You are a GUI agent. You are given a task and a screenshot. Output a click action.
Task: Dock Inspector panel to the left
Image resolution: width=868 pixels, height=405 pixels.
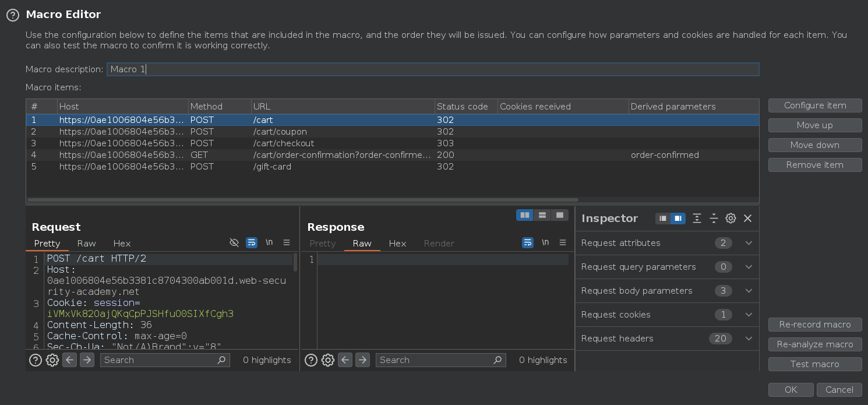click(x=663, y=219)
